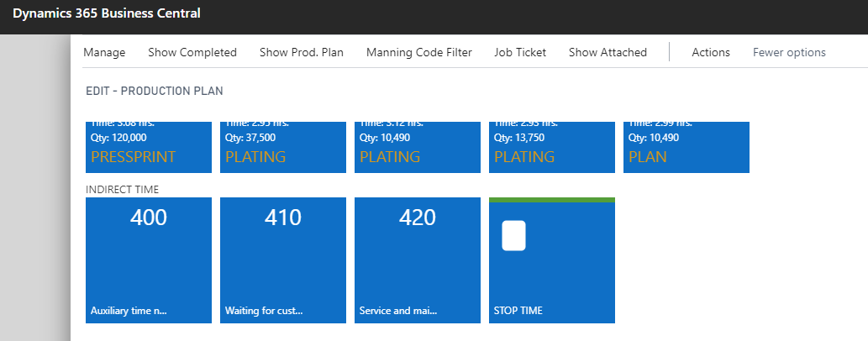
Task: Open the Actions menu
Action: tap(711, 53)
